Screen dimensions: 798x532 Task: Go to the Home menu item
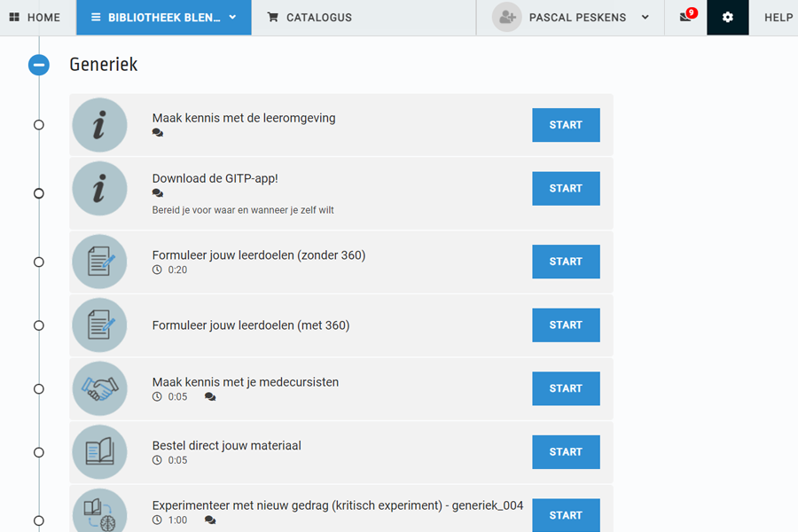tap(35, 18)
